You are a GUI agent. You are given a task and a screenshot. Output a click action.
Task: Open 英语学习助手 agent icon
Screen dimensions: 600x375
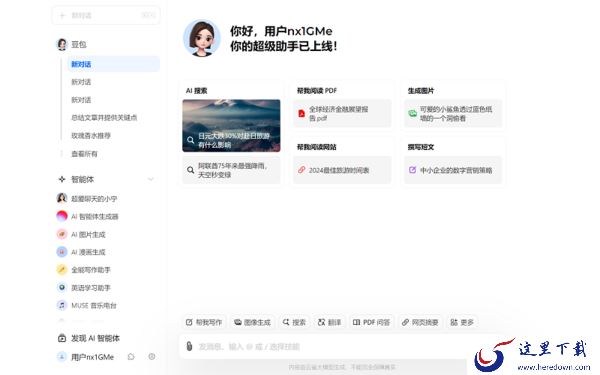point(62,287)
